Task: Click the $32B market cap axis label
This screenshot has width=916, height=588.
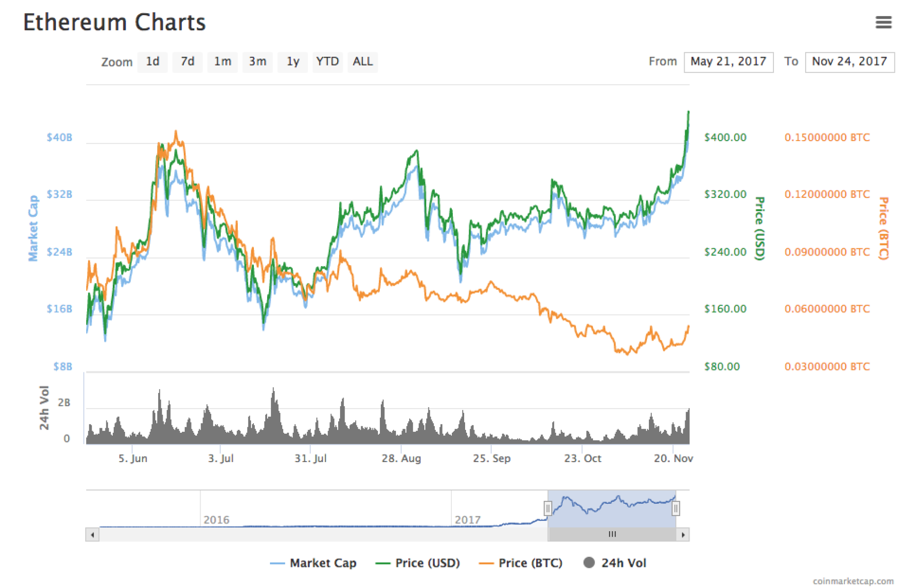Action: tap(60, 194)
